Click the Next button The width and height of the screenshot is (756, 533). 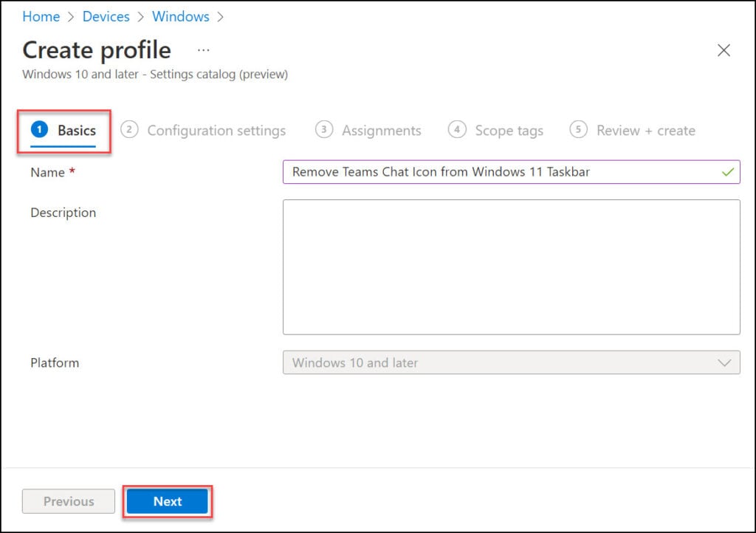click(168, 501)
